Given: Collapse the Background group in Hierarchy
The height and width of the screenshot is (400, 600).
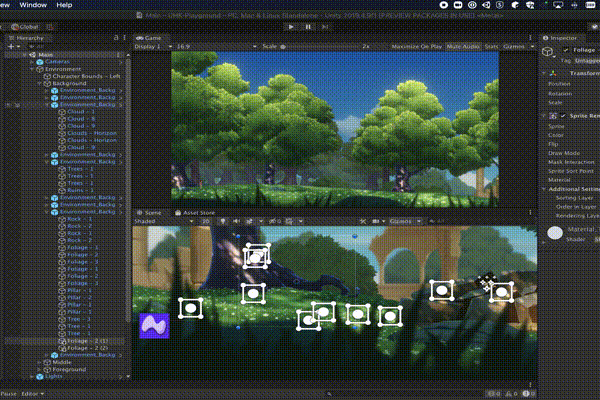Looking at the screenshot, I should point(39,83).
